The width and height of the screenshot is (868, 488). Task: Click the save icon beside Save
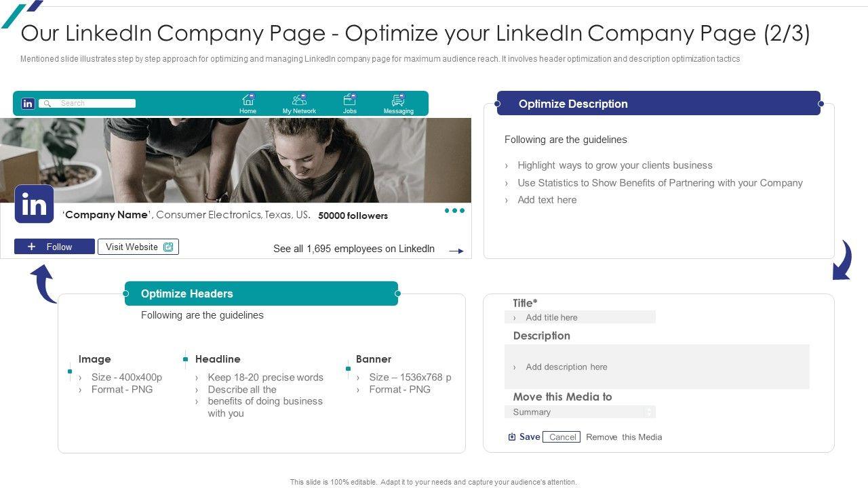[512, 437]
